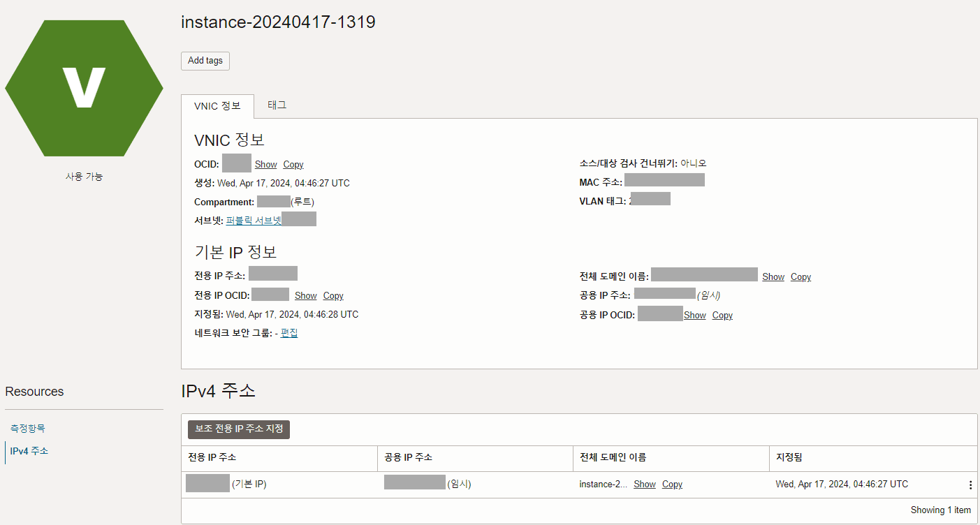Show the 공용 IP OCID
980x525 pixels.
[695, 316]
